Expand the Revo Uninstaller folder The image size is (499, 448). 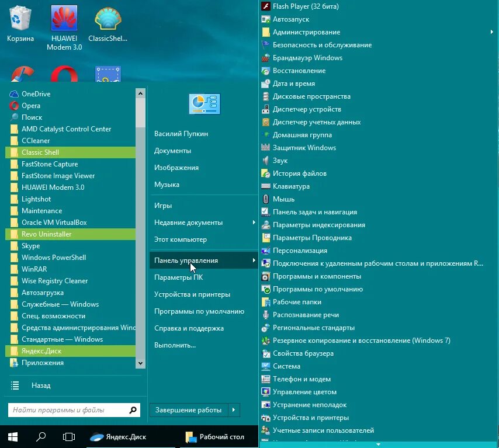click(x=71, y=234)
